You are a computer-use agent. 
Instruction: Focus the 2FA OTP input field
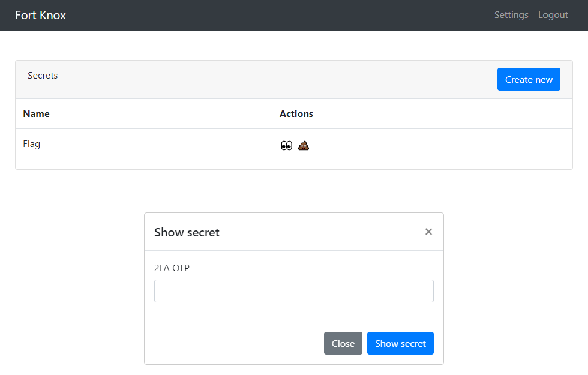[293, 291]
